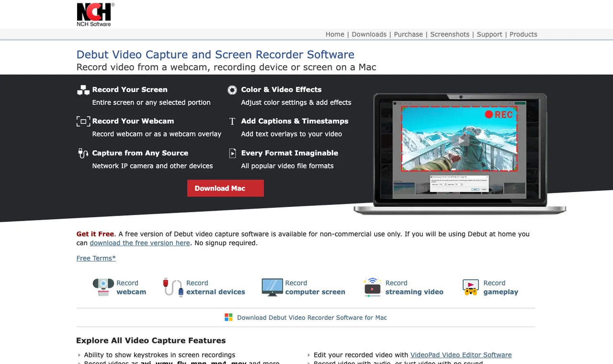Click 'All popular video file formats' text
The width and height of the screenshot is (613, 364).
coord(287,166)
